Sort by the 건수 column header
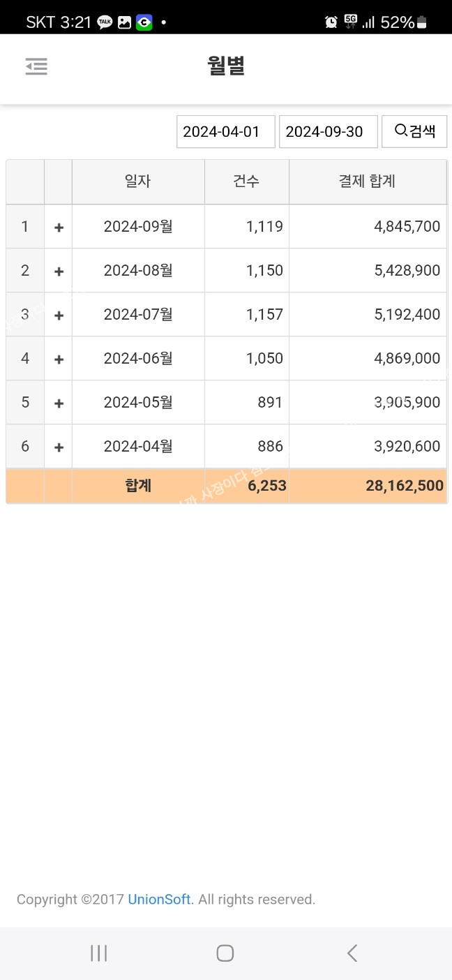452x980 pixels. (x=246, y=181)
